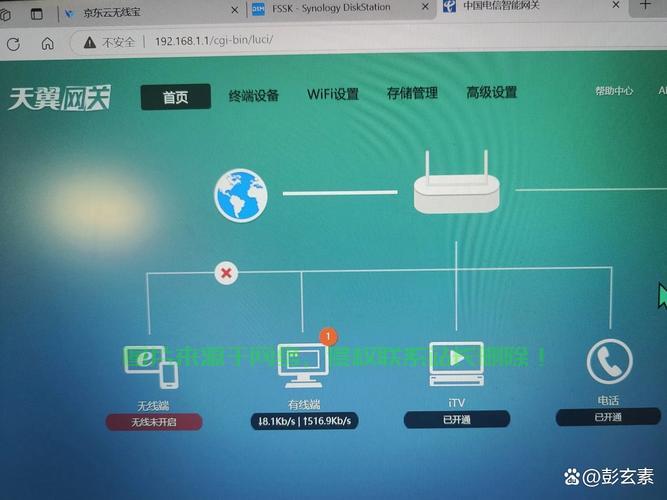Open the 高级设置 menu item
Viewport: 667px width, 500px height.
point(491,92)
